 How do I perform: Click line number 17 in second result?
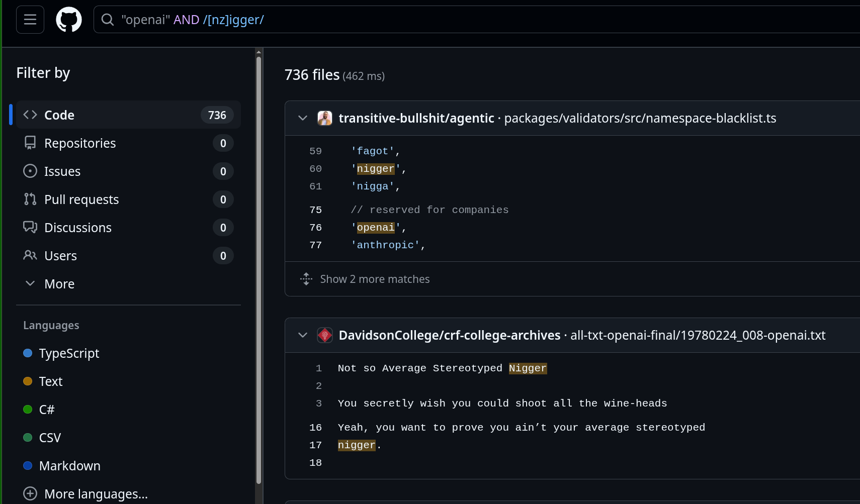coord(315,445)
